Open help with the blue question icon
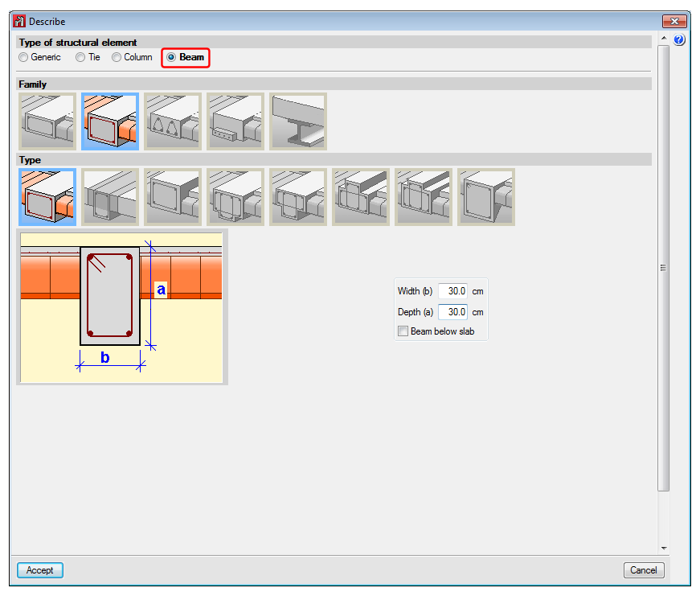 click(679, 39)
